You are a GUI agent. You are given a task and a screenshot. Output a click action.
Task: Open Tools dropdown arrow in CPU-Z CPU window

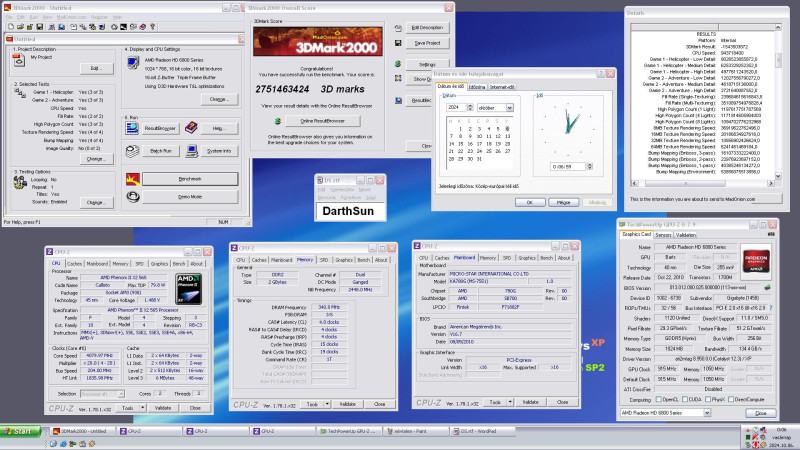click(x=142, y=408)
